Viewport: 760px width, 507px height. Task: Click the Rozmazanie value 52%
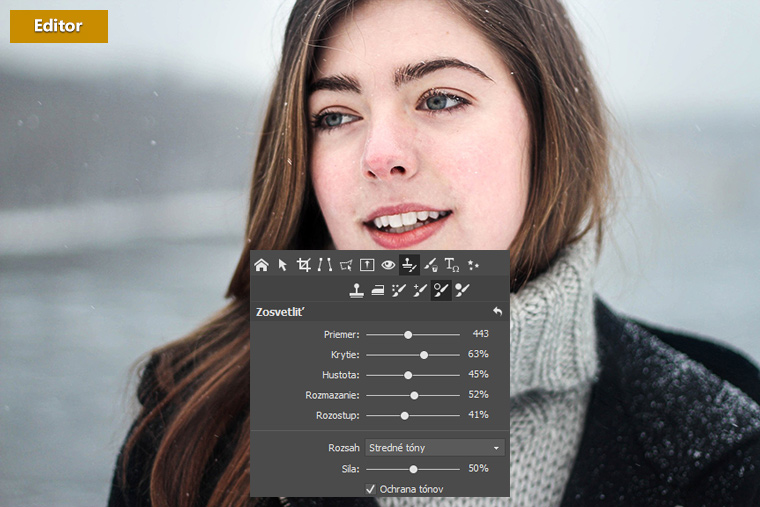point(478,395)
